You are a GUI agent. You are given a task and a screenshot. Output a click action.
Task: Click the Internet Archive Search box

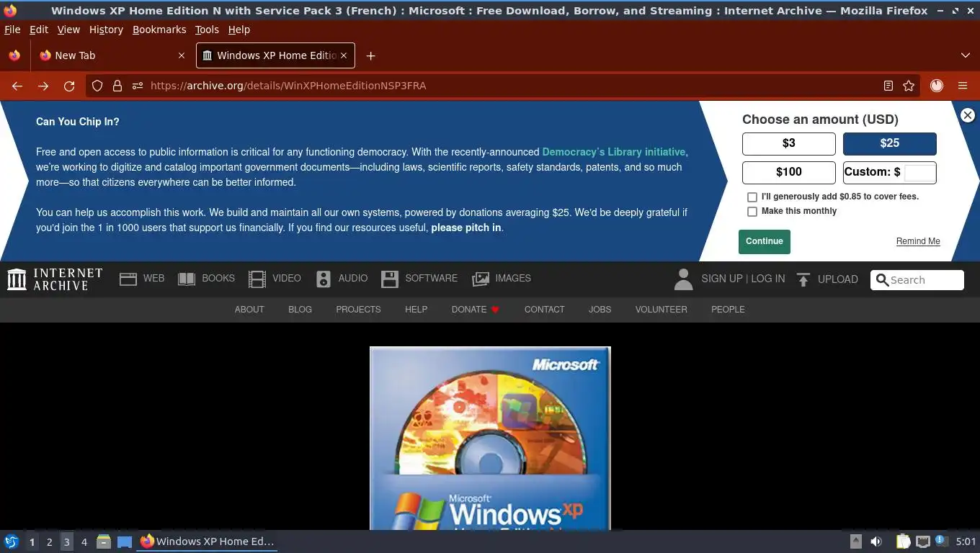917,280
